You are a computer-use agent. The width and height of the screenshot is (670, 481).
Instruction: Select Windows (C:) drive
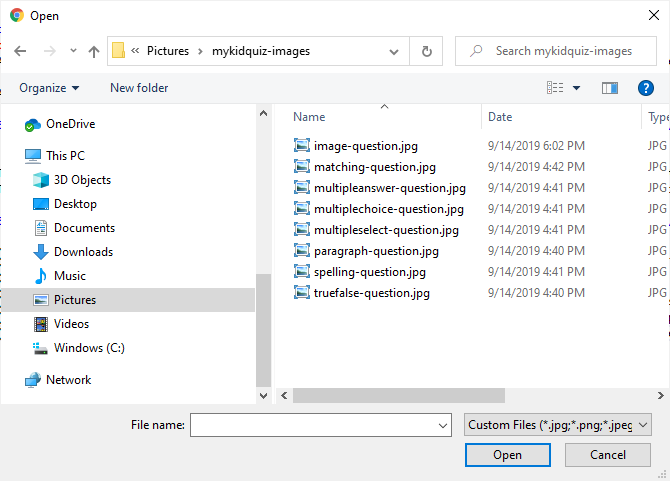91,348
